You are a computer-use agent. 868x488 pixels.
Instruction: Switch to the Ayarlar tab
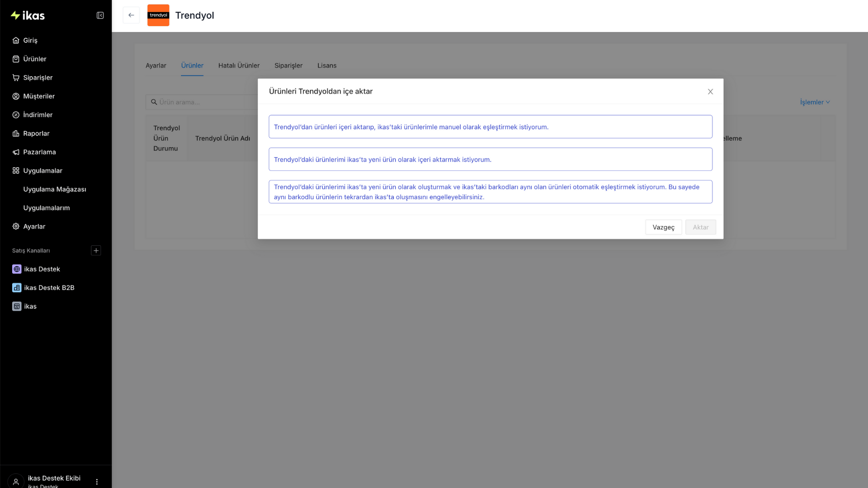(x=156, y=66)
